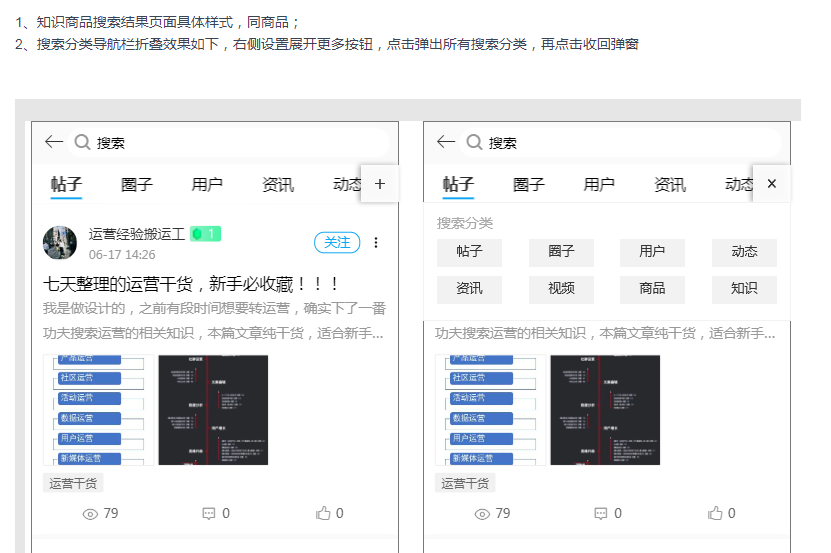Click the back arrow in the right mockup
This screenshot has width=831, height=553.
446,143
